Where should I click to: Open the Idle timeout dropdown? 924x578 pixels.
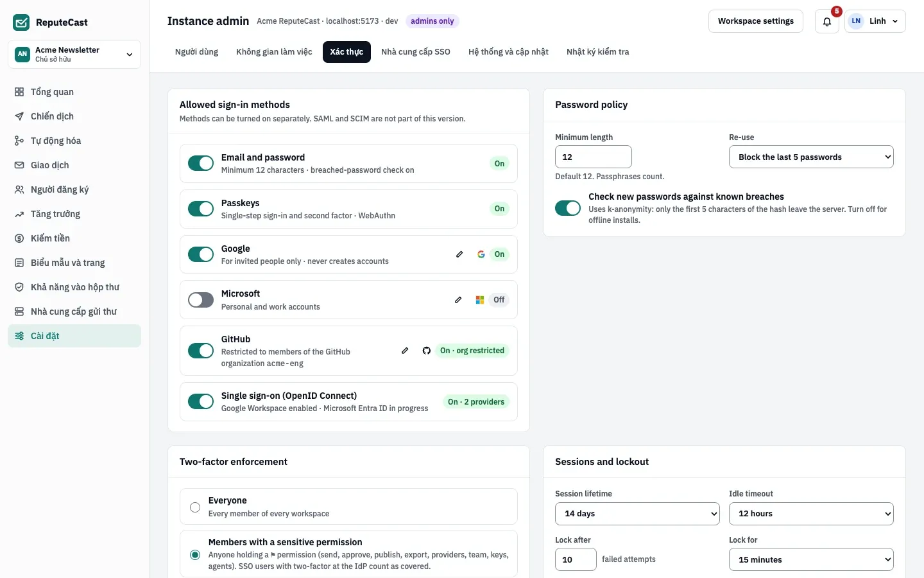(811, 514)
